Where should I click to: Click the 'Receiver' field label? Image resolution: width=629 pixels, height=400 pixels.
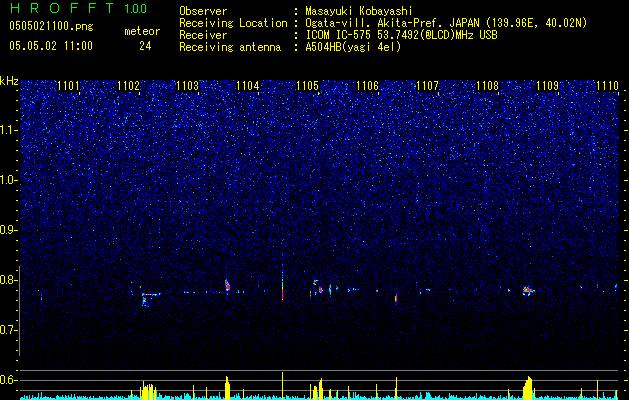pyautogui.click(x=203, y=35)
